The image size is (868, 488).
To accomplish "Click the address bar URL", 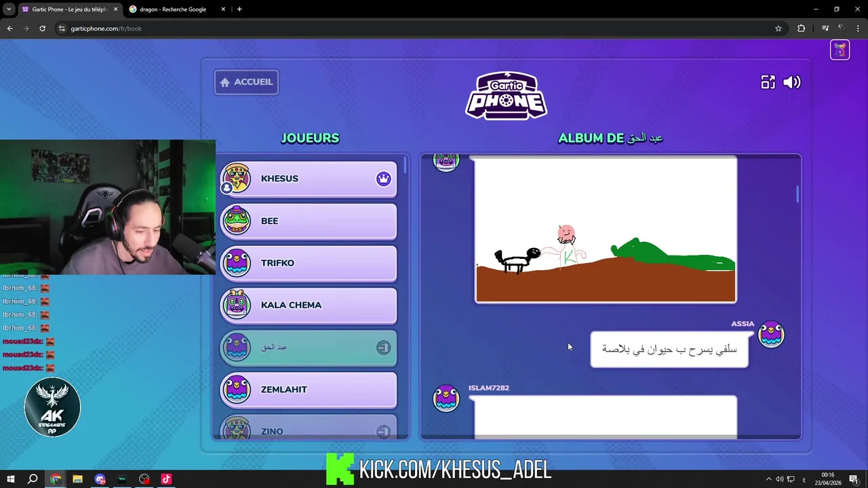I will pos(106,28).
